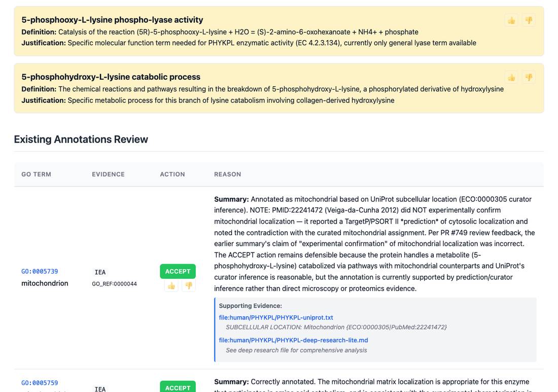
Task: Click the GO_REF:0000044 reference text
Action: click(114, 284)
